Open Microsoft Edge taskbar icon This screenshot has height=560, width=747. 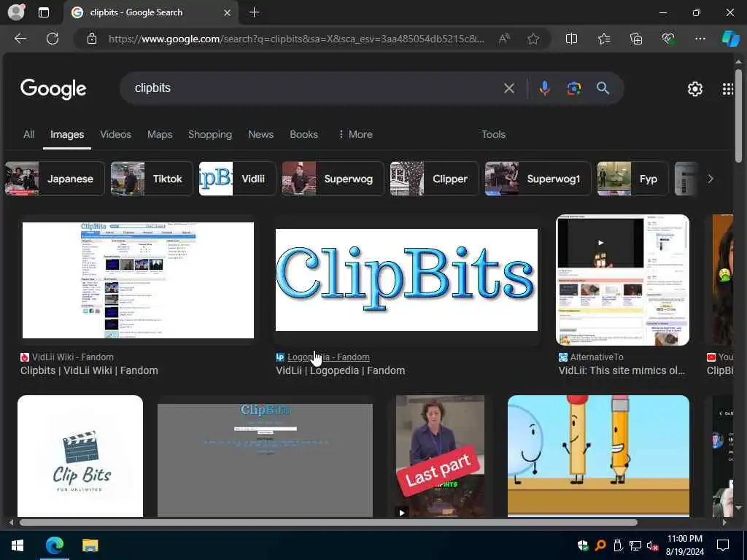[54, 545]
